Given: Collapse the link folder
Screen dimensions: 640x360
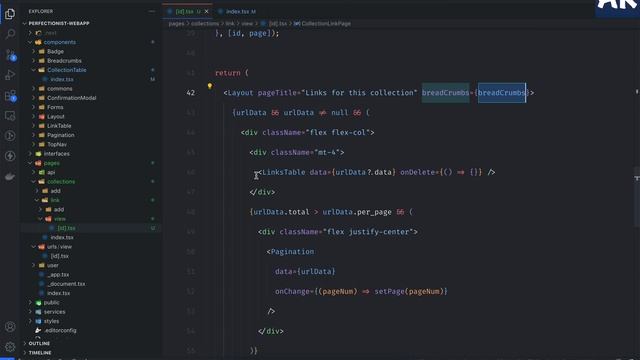Looking at the screenshot, I should pos(55,200).
